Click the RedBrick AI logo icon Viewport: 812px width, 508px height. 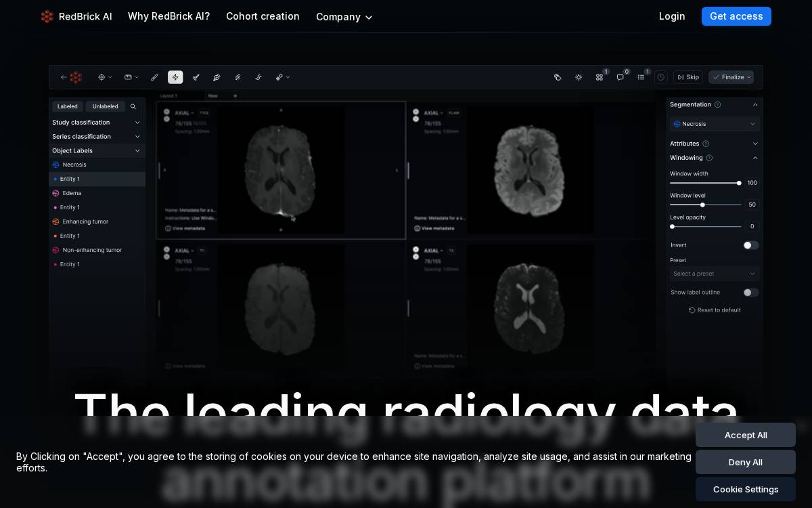click(47, 16)
